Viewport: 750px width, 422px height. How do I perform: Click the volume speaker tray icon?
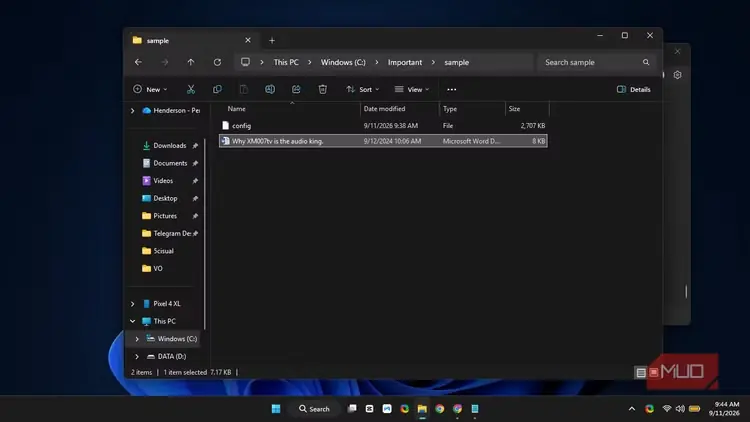pyautogui.click(x=680, y=409)
